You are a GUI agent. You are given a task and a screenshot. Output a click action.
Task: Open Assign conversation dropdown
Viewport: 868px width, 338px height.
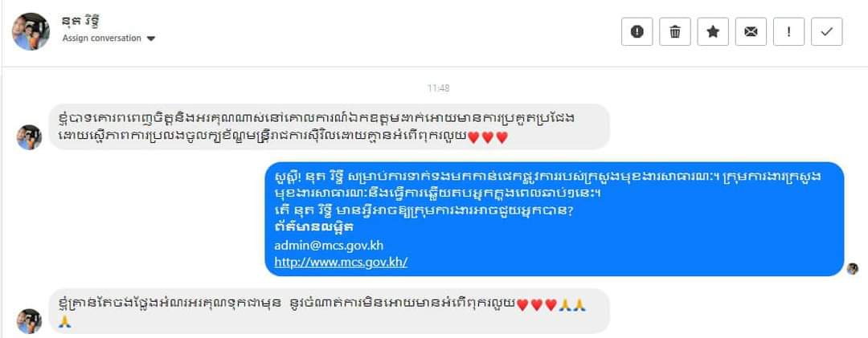pyautogui.click(x=108, y=39)
